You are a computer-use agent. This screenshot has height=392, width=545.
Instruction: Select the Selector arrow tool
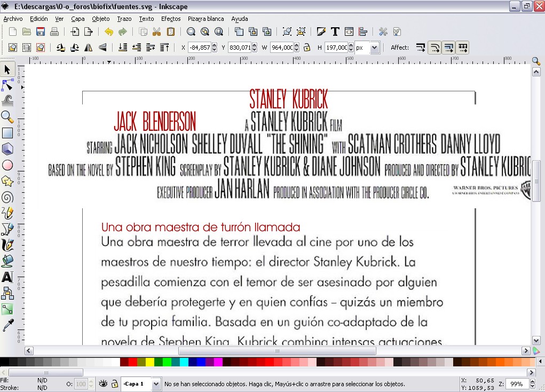(x=7, y=69)
